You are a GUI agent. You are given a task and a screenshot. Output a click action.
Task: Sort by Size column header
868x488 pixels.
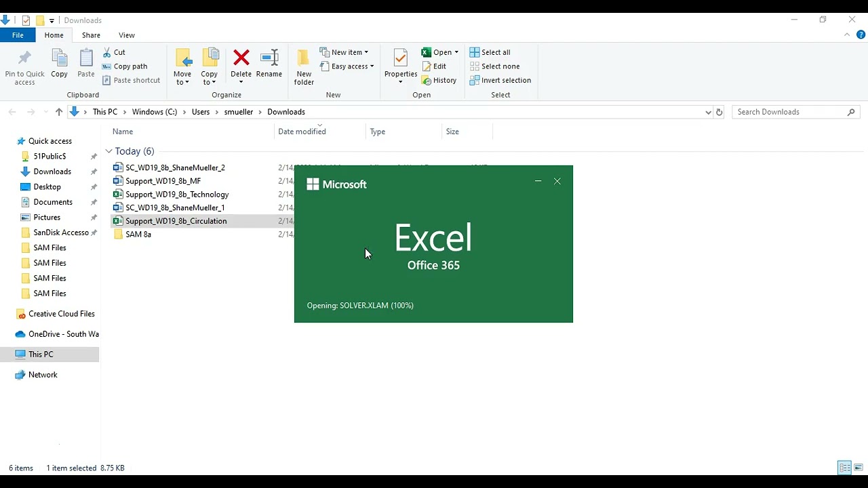[452, 131]
